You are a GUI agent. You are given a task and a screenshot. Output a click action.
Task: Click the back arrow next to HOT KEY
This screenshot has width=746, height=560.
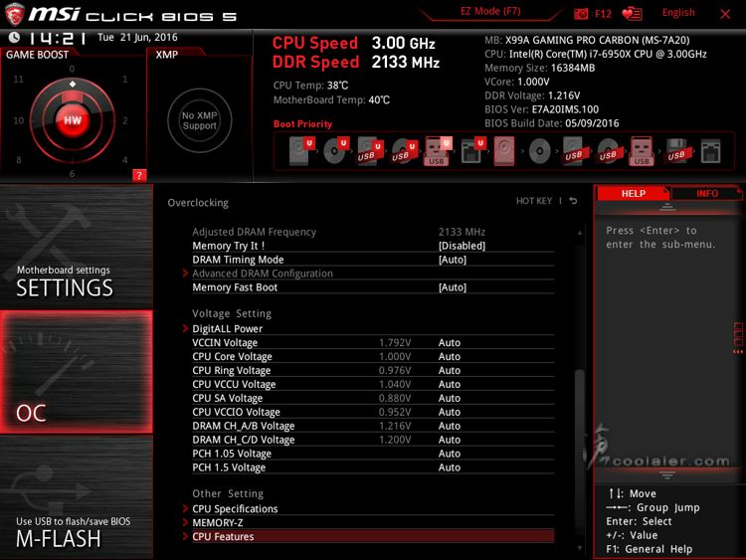(x=573, y=201)
